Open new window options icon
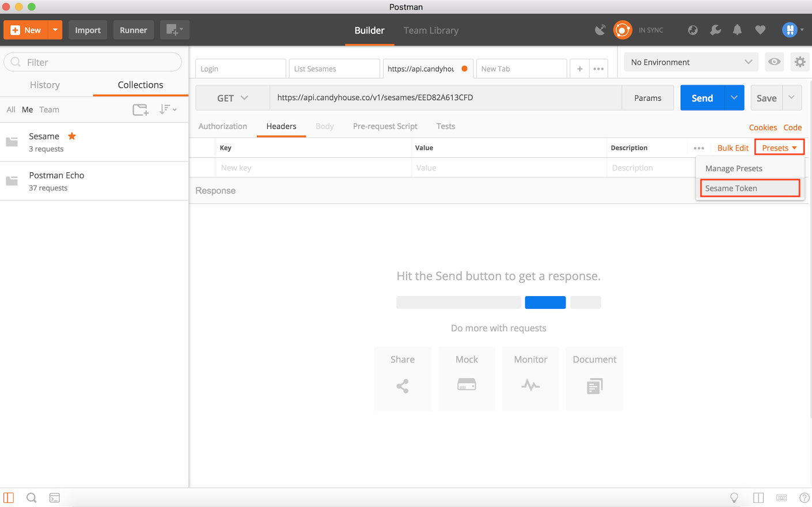Screen dimensions: 812x507 click(x=174, y=30)
